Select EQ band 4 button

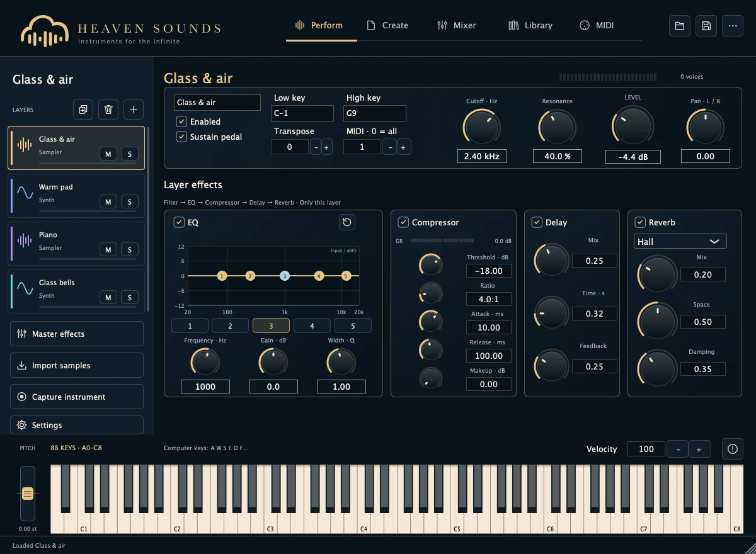tap(312, 325)
